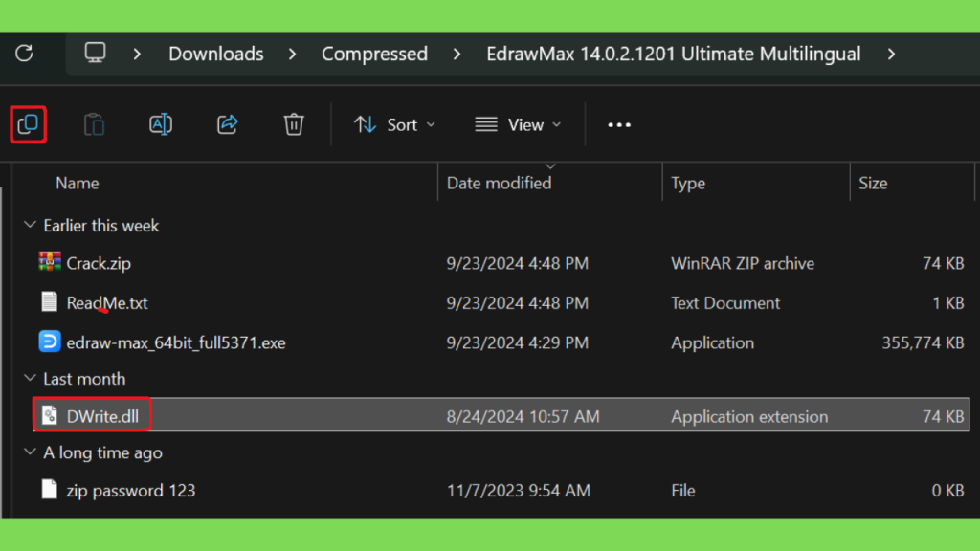Click the 1 KB size cell

click(948, 303)
